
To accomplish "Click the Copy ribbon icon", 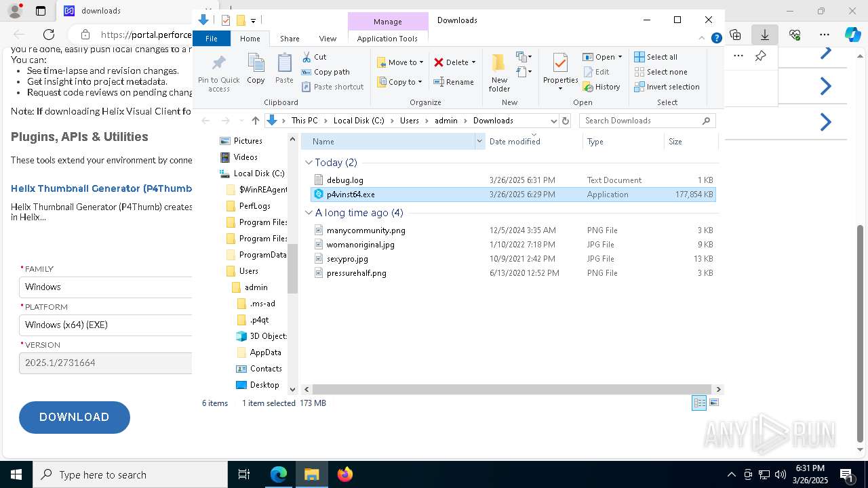I will pyautogui.click(x=256, y=68).
